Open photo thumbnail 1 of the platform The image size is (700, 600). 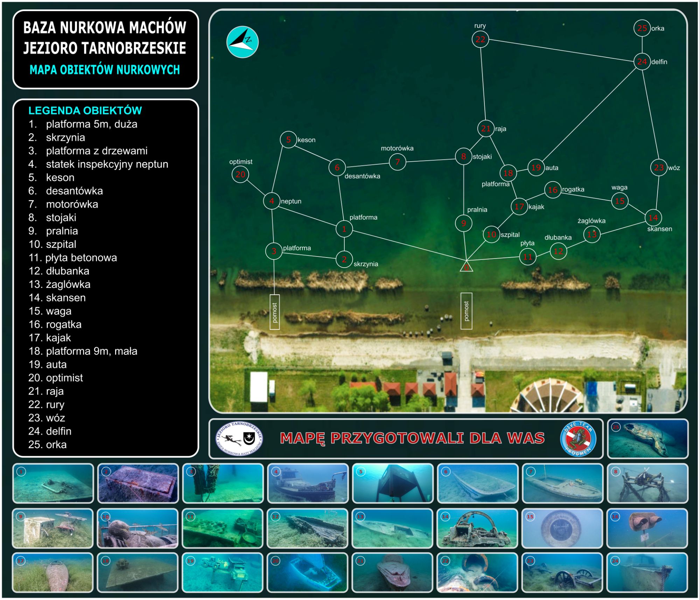click(x=53, y=483)
